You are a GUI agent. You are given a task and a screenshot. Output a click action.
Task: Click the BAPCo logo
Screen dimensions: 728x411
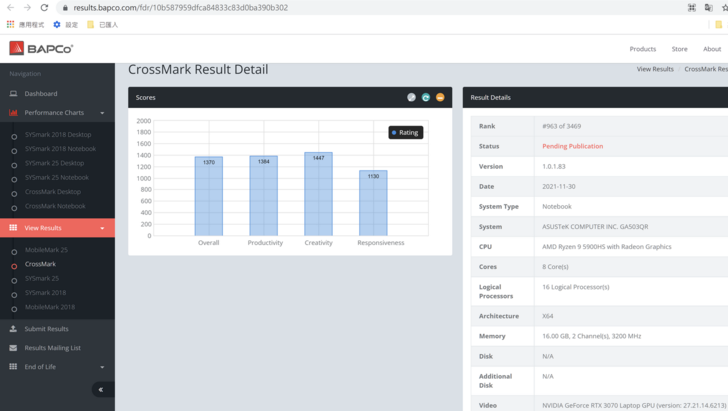pyautogui.click(x=41, y=48)
